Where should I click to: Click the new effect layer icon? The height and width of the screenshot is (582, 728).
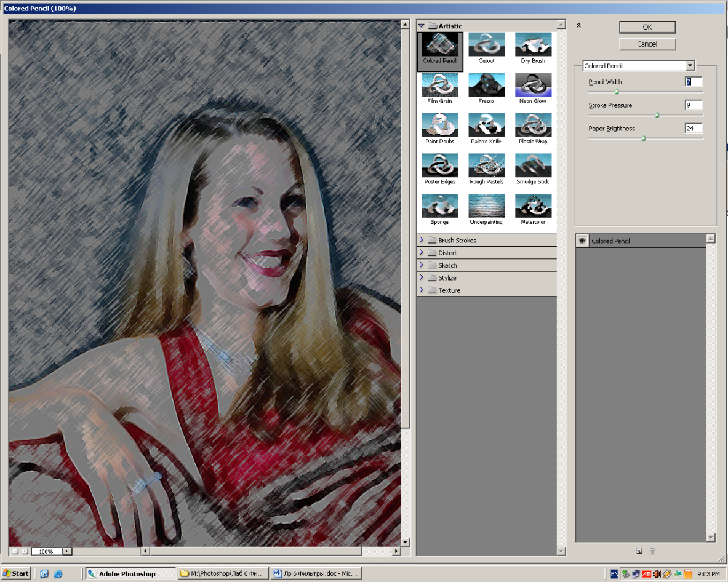(x=639, y=551)
